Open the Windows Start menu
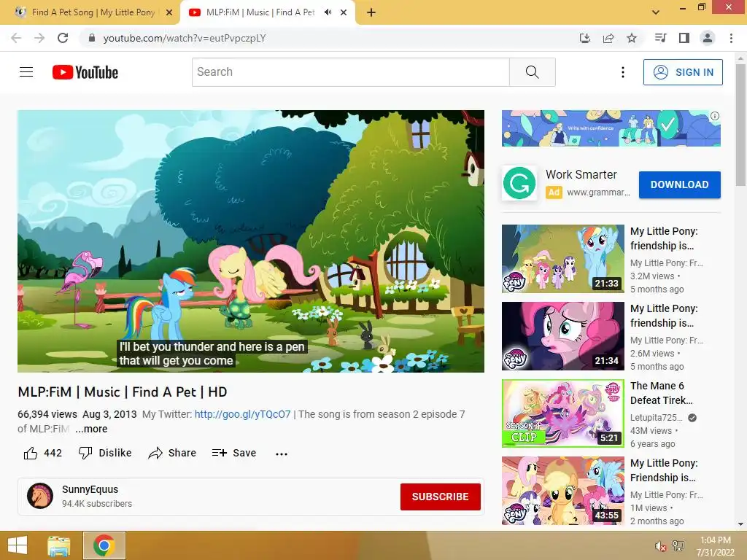This screenshot has height=560, width=747. pos(18,545)
